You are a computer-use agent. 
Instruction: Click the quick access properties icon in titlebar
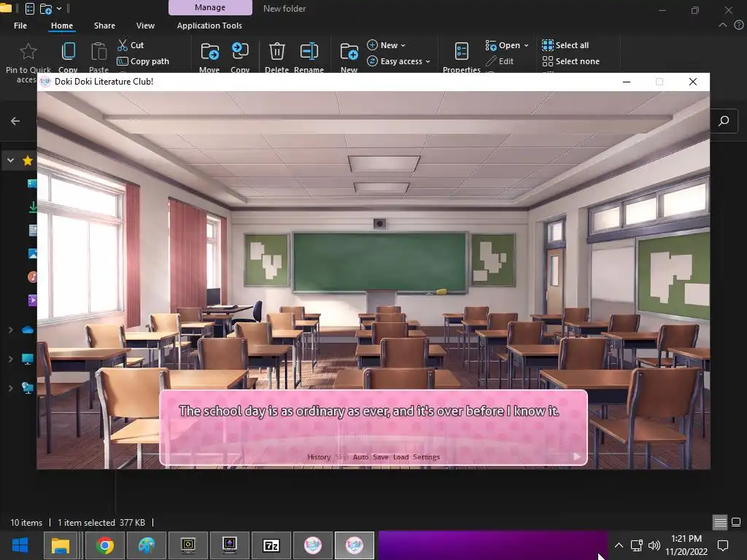29,9
